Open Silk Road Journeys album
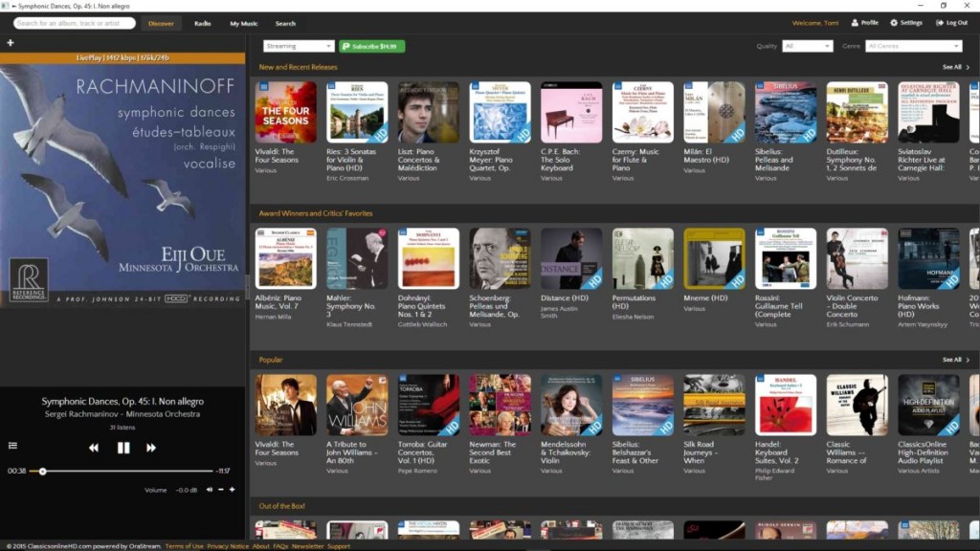The width and height of the screenshot is (980, 551). (714, 405)
